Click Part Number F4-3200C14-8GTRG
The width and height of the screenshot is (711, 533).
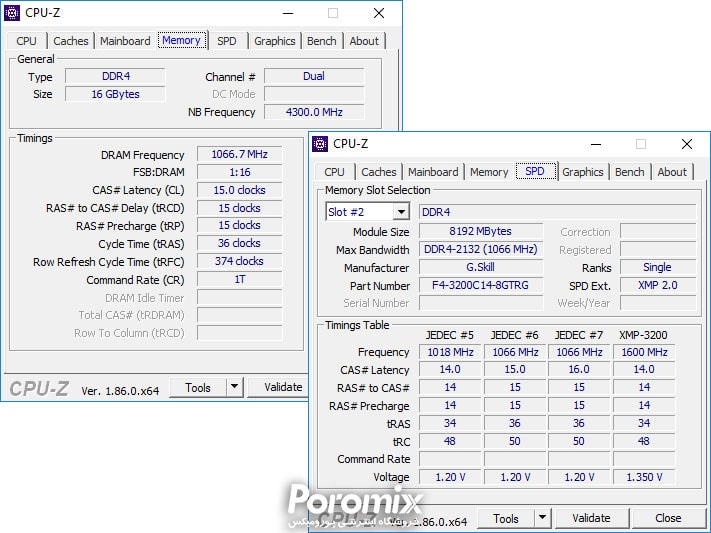click(481, 285)
